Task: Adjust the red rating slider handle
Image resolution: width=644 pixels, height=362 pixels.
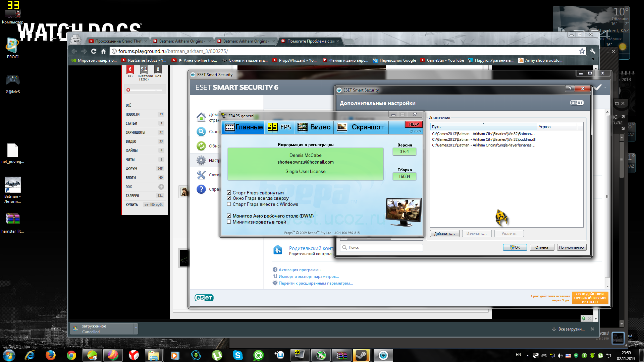Action: click(x=128, y=90)
